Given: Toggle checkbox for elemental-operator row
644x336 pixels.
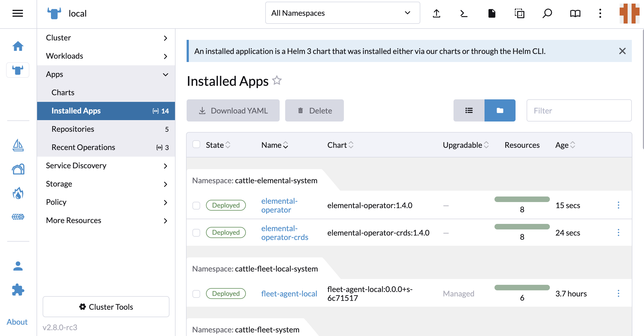Looking at the screenshot, I should point(196,205).
